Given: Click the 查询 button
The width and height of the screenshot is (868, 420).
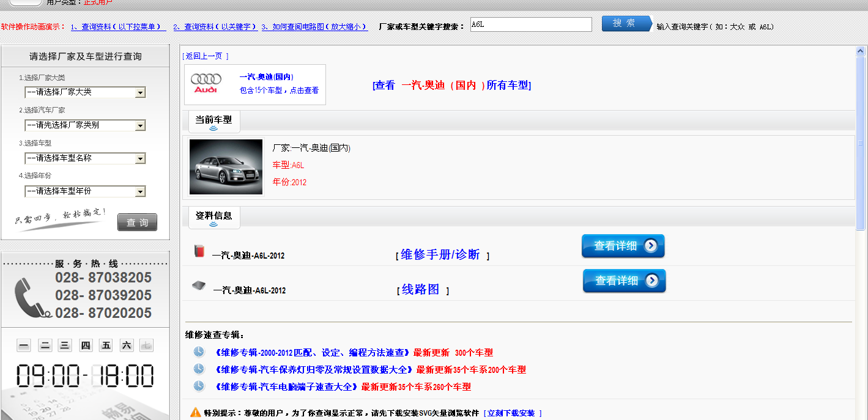Looking at the screenshot, I should [137, 223].
